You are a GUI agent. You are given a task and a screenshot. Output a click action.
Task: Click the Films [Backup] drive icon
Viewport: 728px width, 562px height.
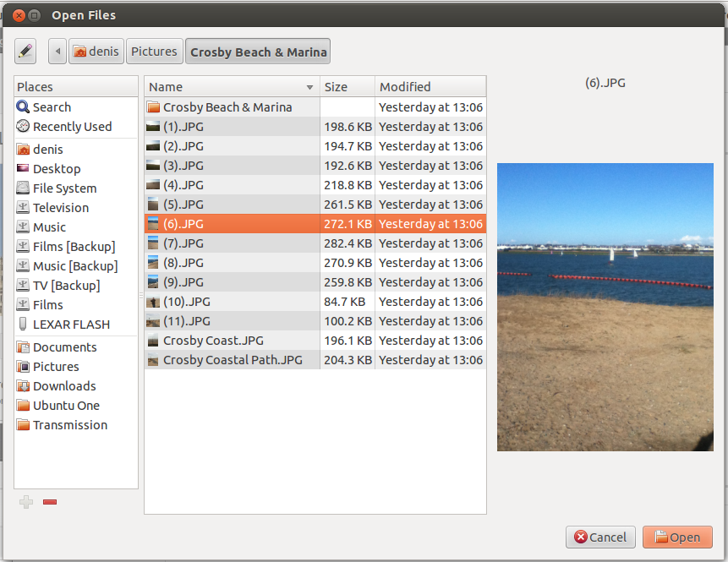(23, 247)
